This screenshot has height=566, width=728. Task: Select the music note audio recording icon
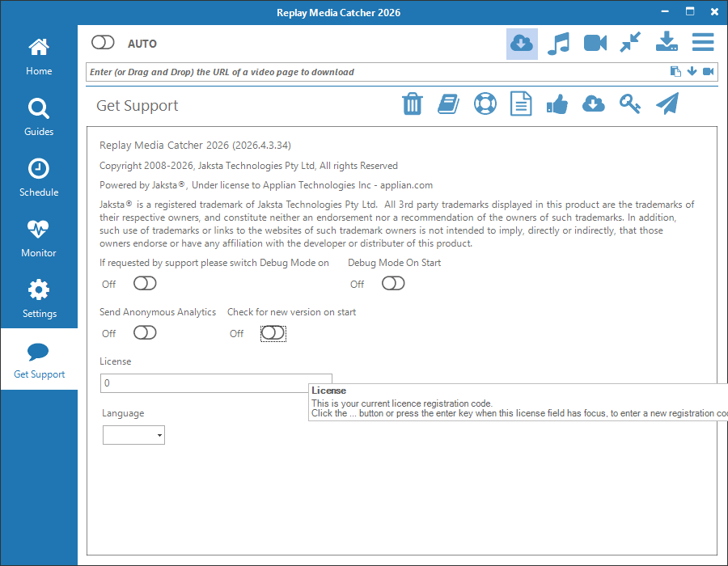click(x=558, y=44)
